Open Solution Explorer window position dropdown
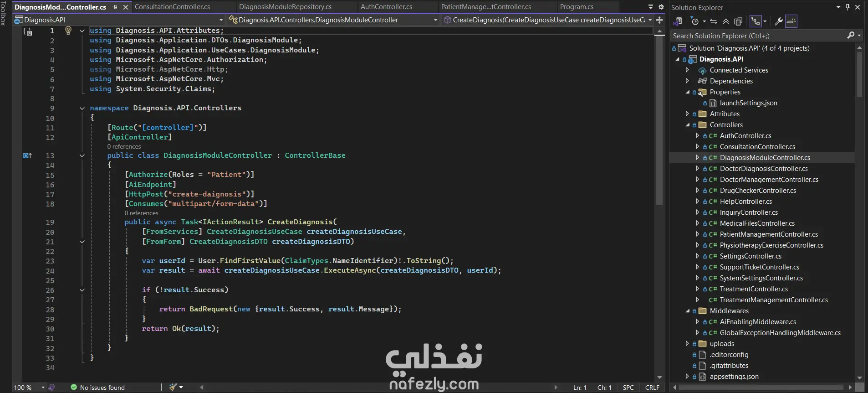 [838, 7]
